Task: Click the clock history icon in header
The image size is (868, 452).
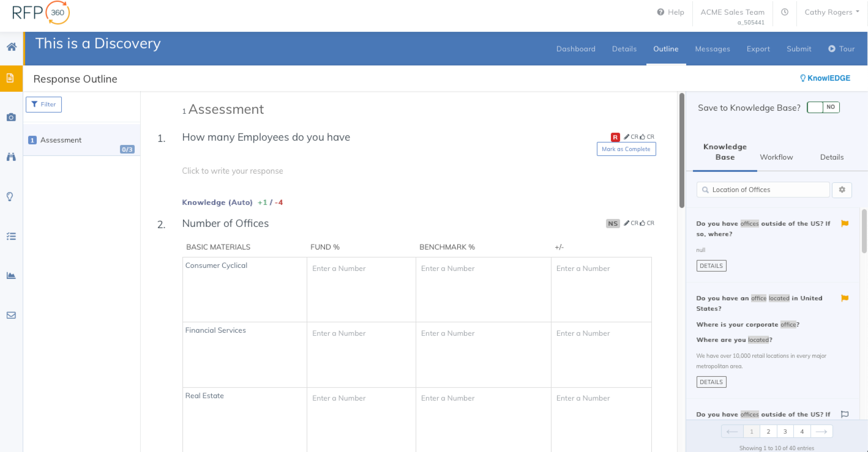Action: [784, 12]
